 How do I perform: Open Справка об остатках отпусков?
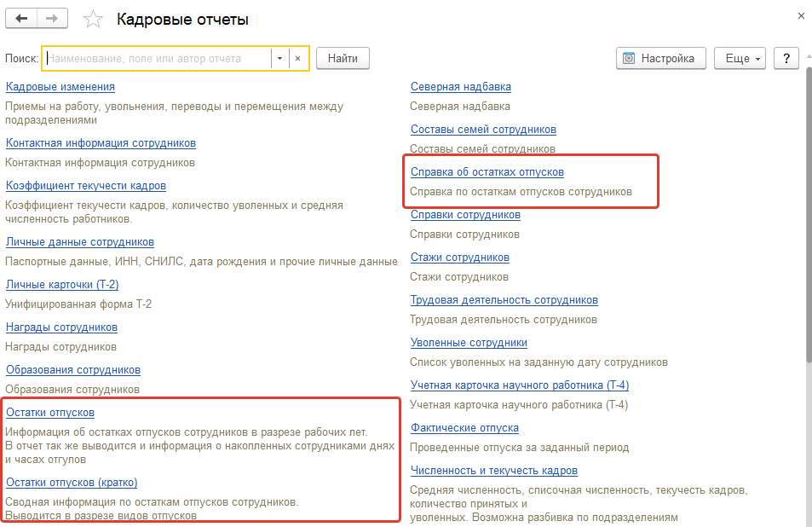tap(487, 171)
